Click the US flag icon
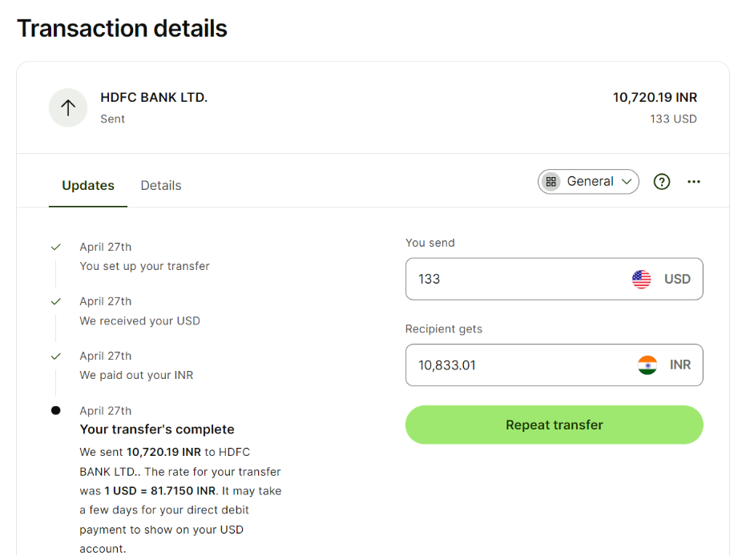734x560 pixels. coord(641,280)
